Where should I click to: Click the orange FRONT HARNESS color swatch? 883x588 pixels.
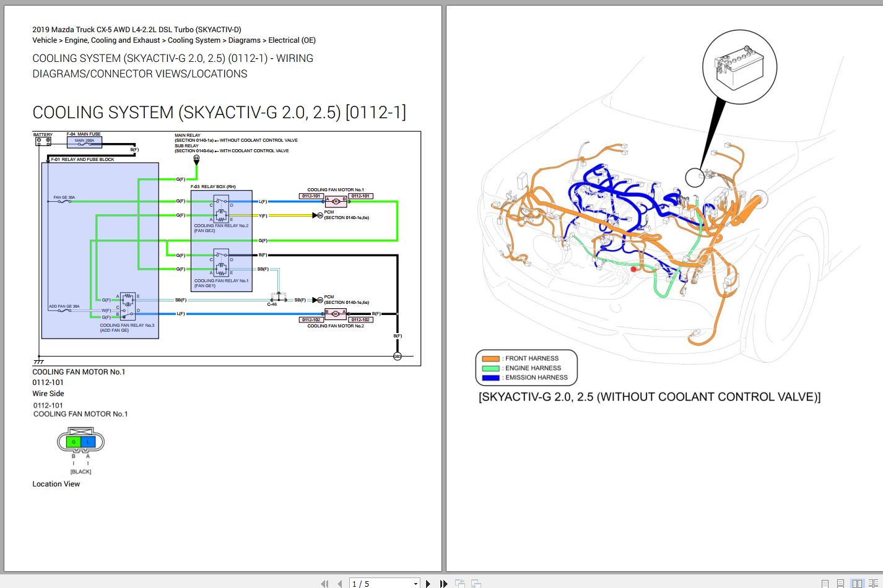[492, 358]
